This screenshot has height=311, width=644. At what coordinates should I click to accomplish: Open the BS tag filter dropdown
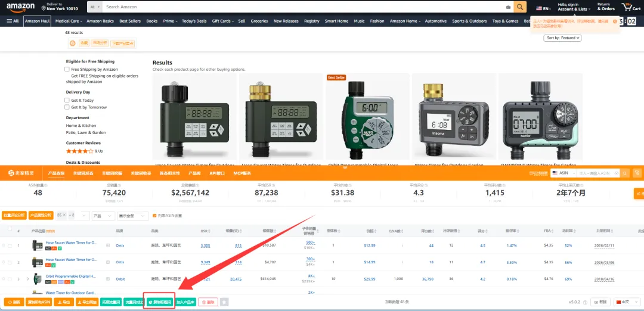(x=73, y=216)
